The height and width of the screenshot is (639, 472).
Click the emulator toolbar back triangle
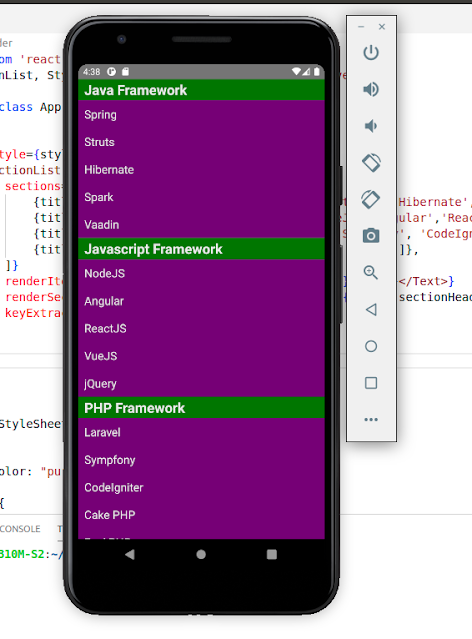[x=371, y=309]
